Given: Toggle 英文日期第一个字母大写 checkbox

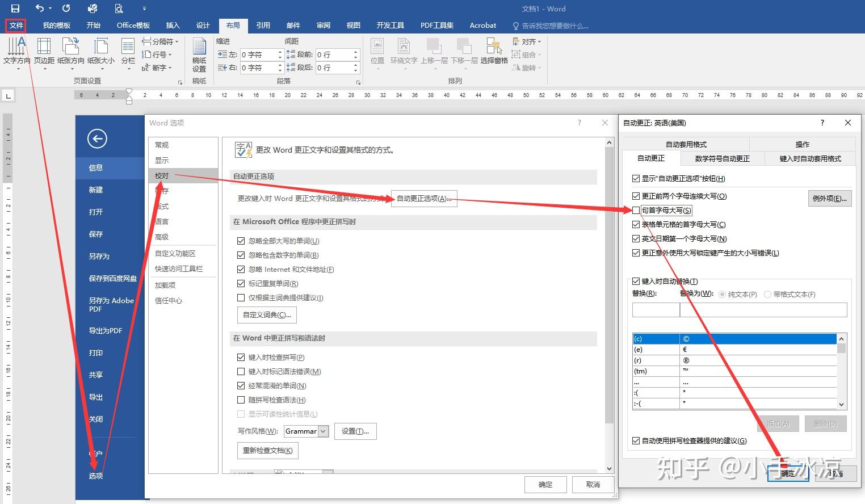Looking at the screenshot, I should coord(636,238).
